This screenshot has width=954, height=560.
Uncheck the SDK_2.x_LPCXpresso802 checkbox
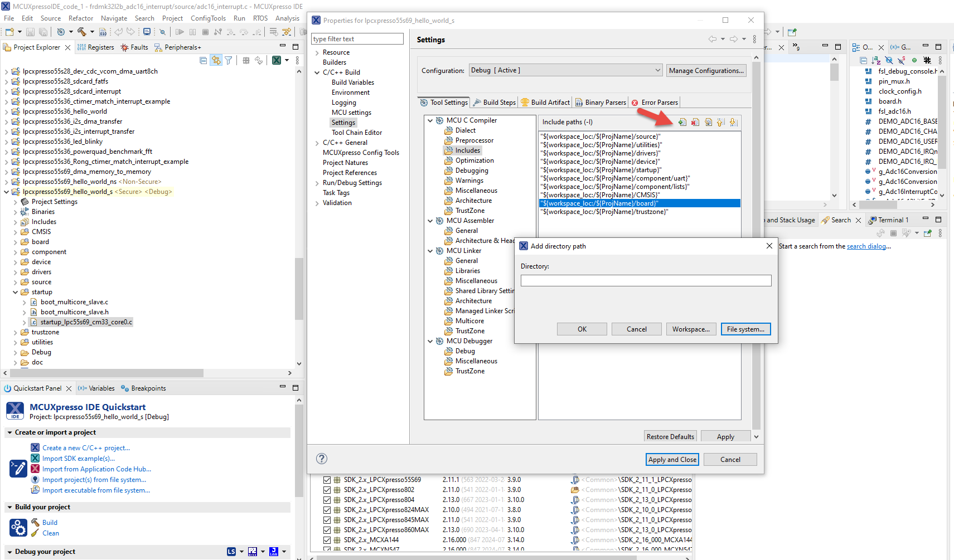tap(327, 490)
